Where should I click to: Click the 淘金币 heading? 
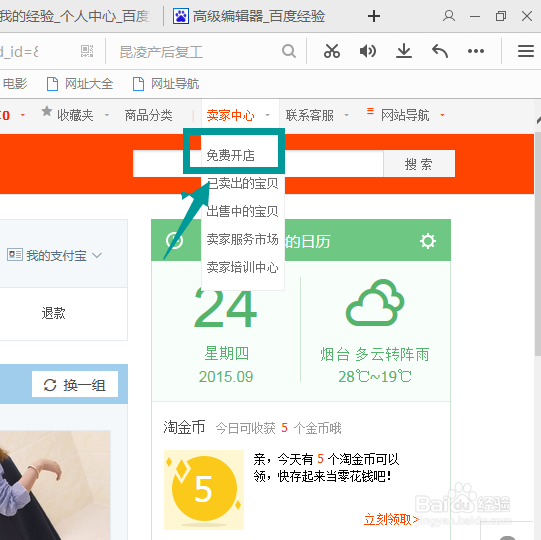(x=184, y=427)
